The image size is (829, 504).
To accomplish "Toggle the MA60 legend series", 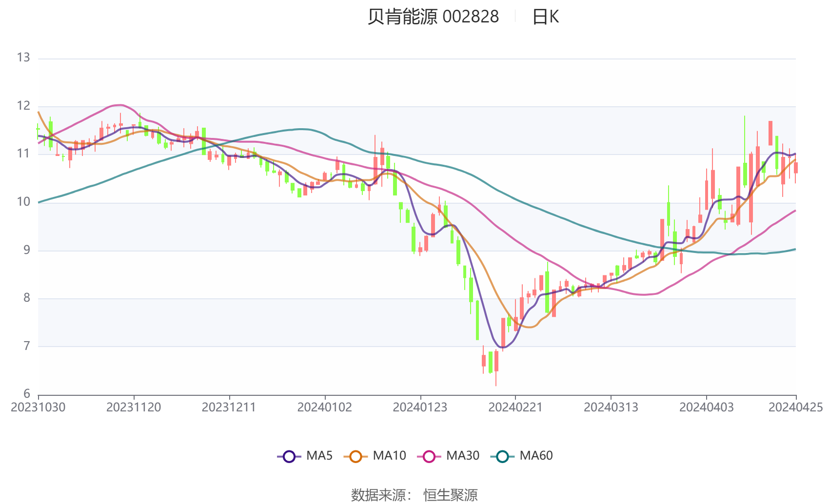I will click(522, 456).
